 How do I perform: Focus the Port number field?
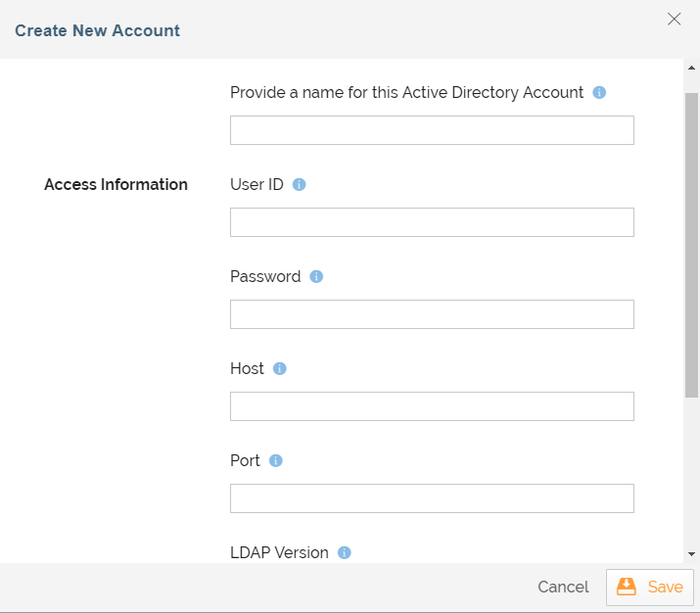[x=432, y=498]
